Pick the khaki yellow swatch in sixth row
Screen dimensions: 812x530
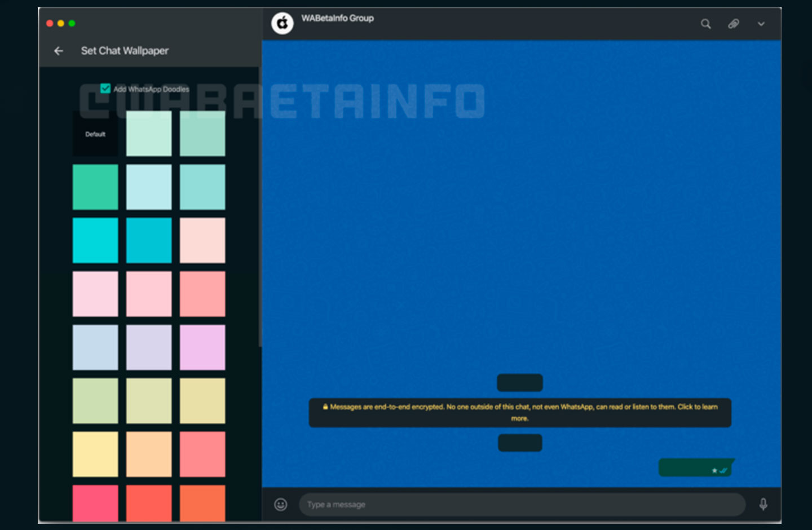click(202, 401)
